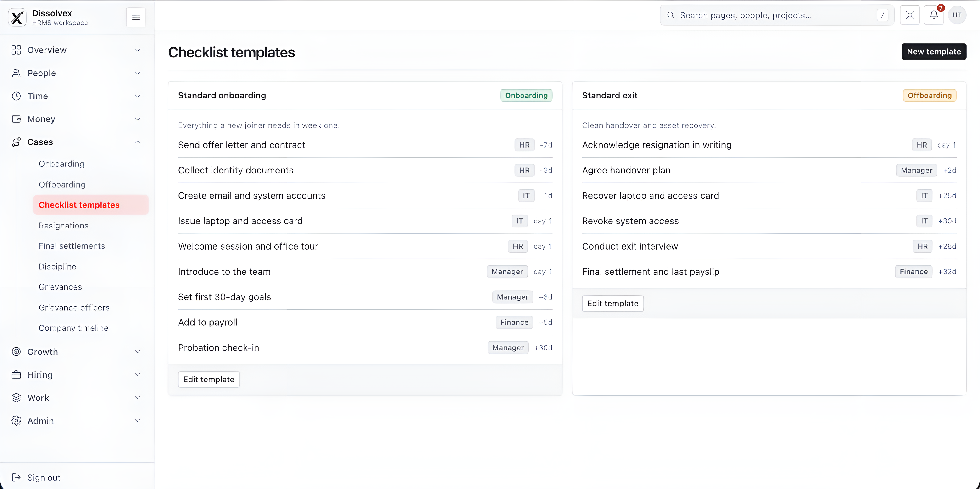Focus the search pages input field
This screenshot has width=980, height=489.
777,15
